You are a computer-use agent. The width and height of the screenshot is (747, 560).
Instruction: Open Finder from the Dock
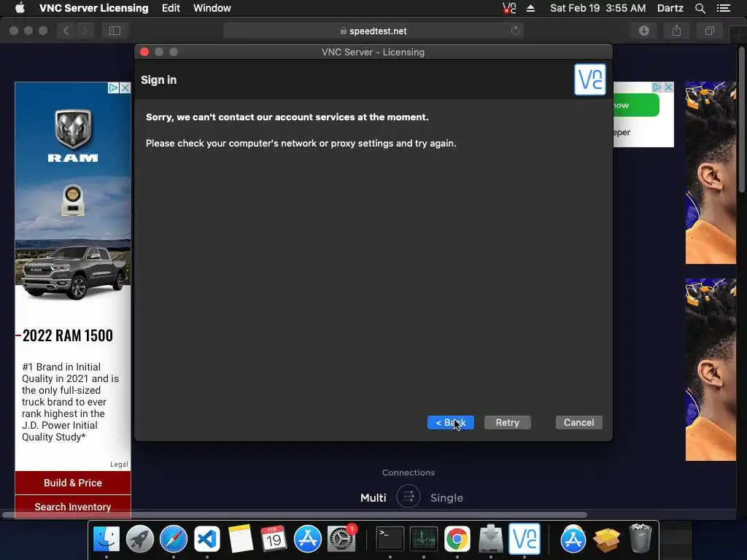107,539
